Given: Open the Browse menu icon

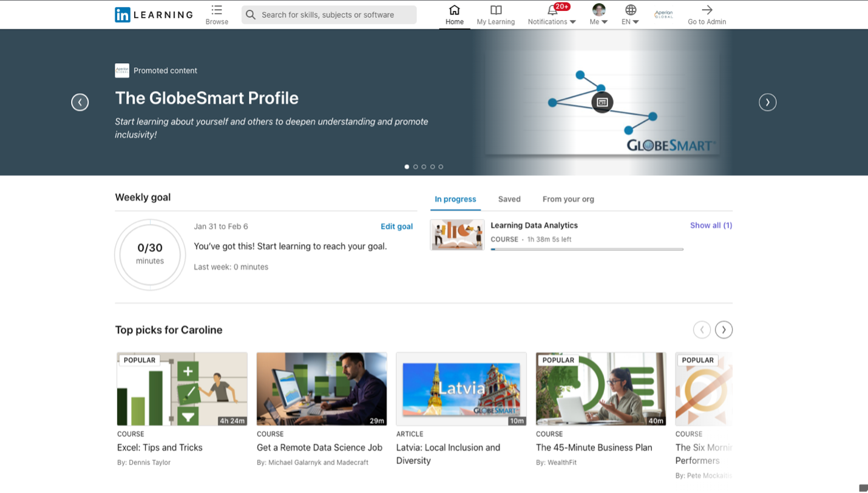Looking at the screenshot, I should (217, 10).
